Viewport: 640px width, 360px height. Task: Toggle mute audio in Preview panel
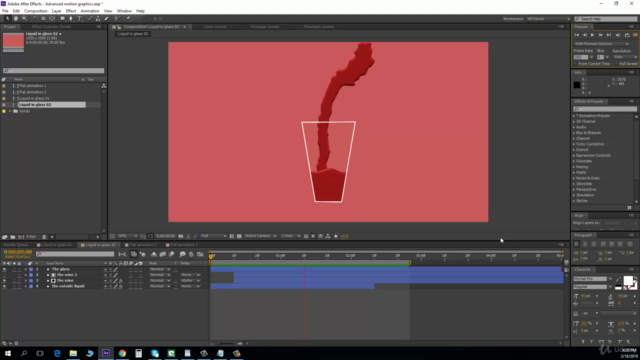pos(618,35)
